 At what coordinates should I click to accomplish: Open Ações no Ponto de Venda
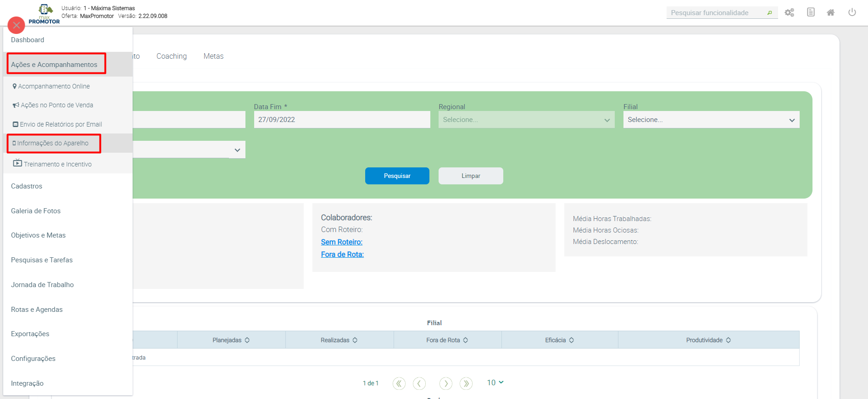point(68,105)
